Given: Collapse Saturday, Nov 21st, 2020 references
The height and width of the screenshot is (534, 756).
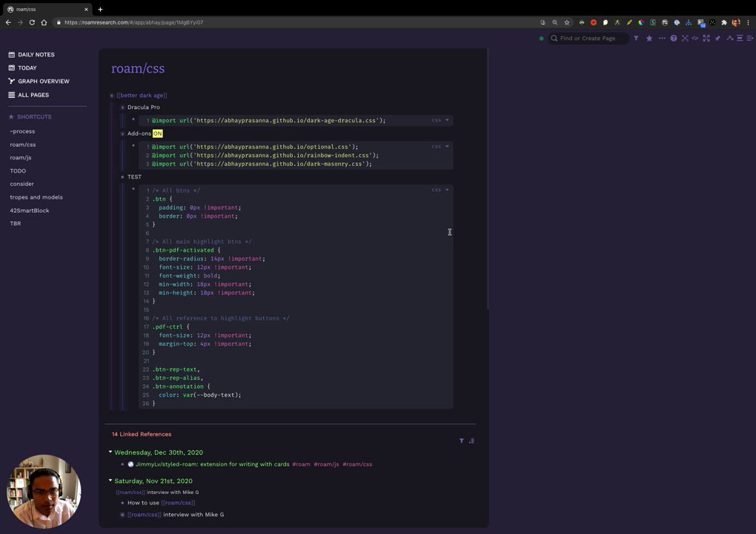Looking at the screenshot, I should click(110, 481).
